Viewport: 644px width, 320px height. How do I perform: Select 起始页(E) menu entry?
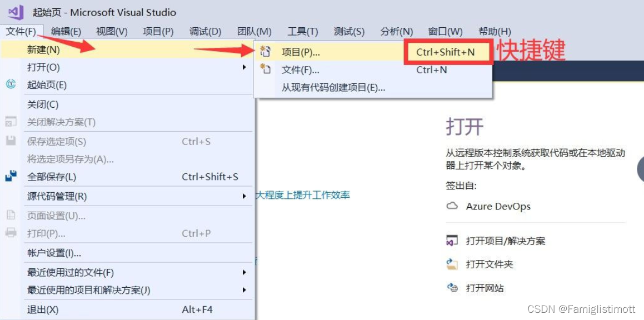pyautogui.click(x=128, y=85)
